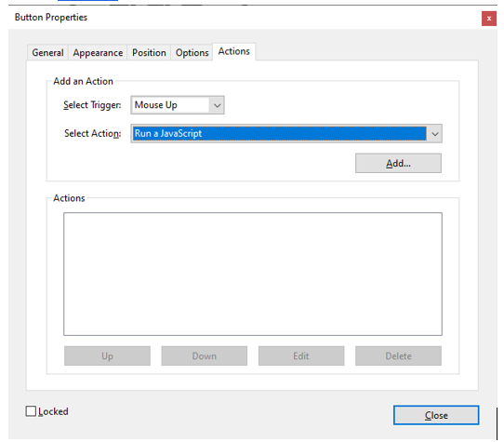Click the Close button at bottom
Viewport: 504px width, 442px height.
436,415
